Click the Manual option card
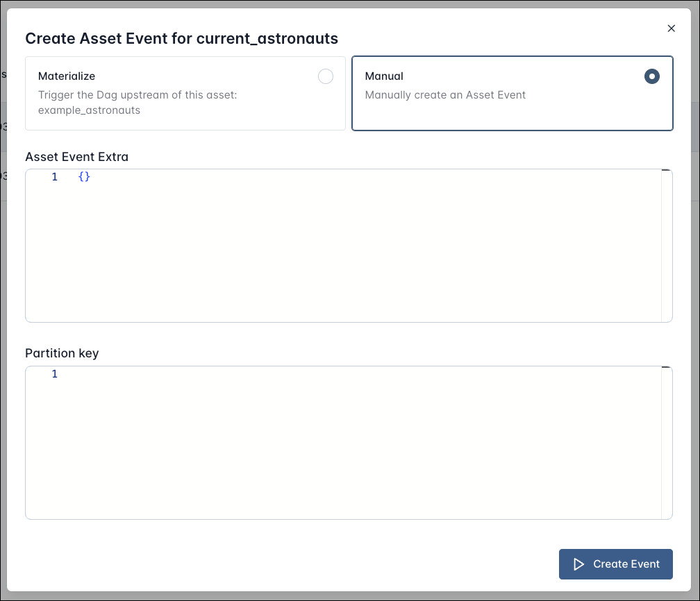 pyautogui.click(x=512, y=93)
